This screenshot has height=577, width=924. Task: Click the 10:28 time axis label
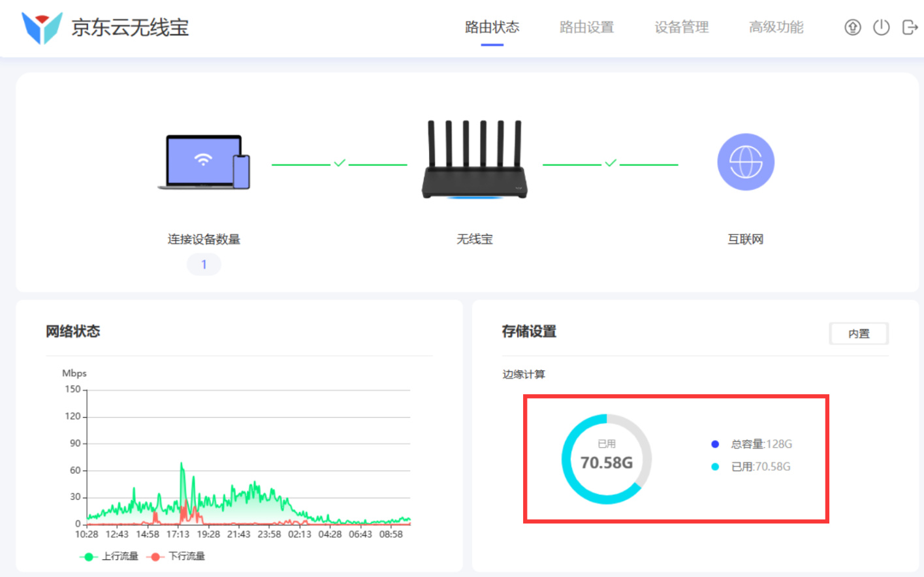[x=87, y=535]
